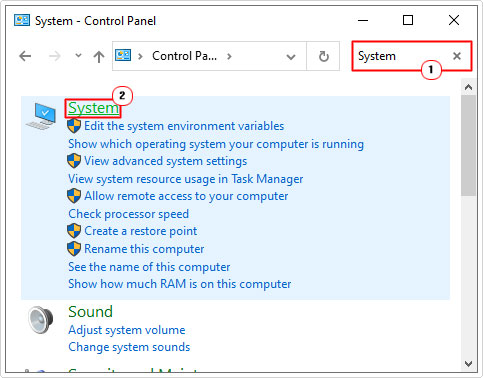Screen dimensions: 483x378
Task: Open See the name of this computer
Action: [149, 267]
